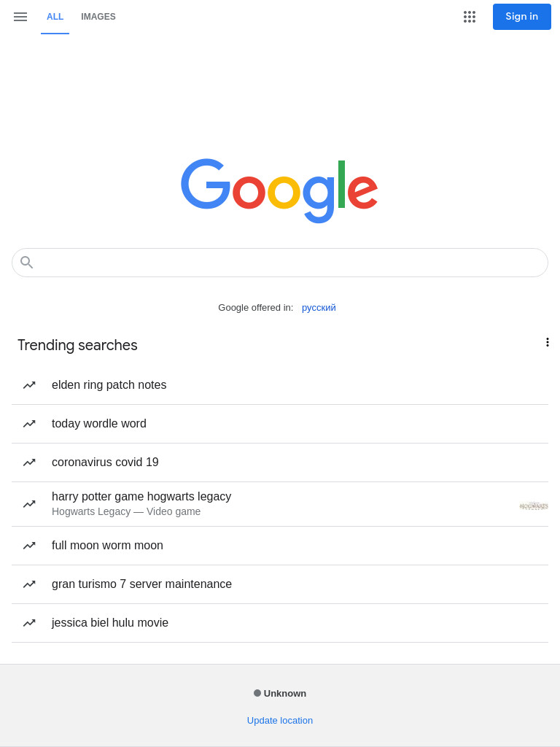Switch to the IMAGES tab
This screenshot has height=747, width=560.
[x=98, y=17]
